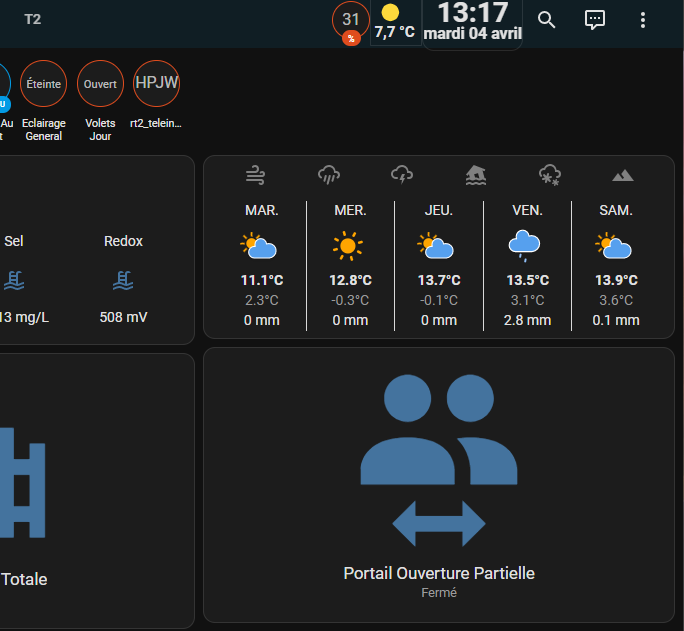Screen dimensions: 684x631
Task: Click the Totale card label
Action: pyautogui.click(x=24, y=580)
